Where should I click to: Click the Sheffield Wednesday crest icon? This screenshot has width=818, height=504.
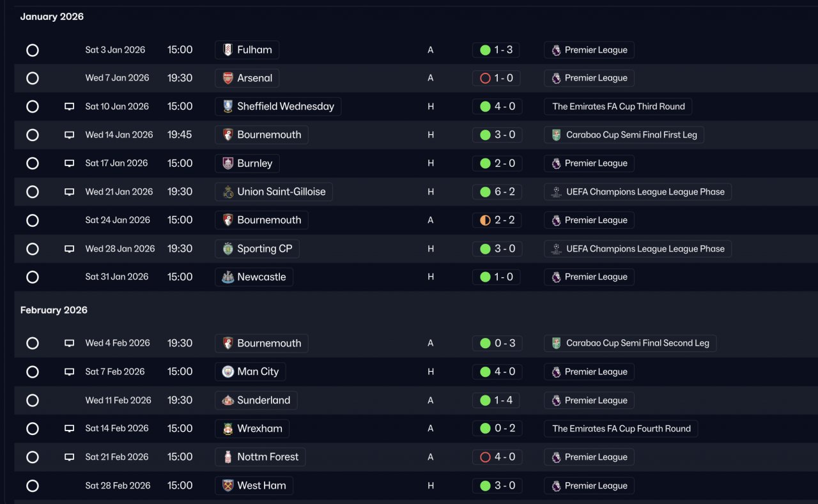(228, 107)
